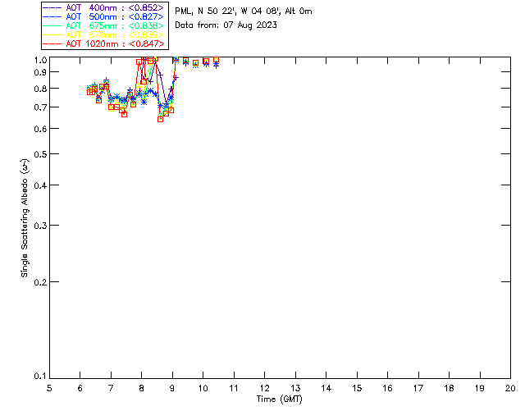Click the 0.1 label on the y-axis
This screenshot has height=420, width=525.
pos(39,377)
